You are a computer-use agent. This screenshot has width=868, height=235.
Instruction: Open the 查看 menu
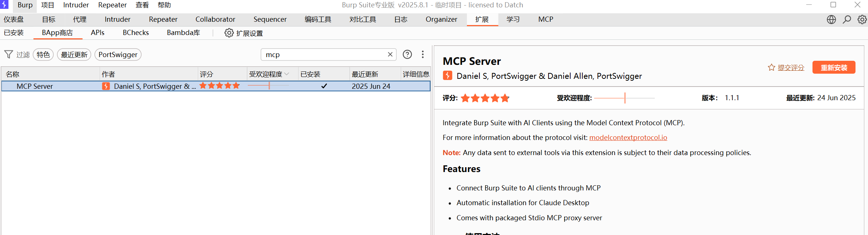tap(142, 5)
